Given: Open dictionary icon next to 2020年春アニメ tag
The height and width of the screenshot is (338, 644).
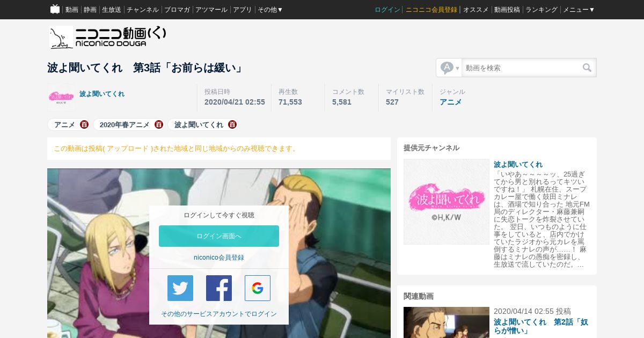Looking at the screenshot, I should click(x=159, y=124).
